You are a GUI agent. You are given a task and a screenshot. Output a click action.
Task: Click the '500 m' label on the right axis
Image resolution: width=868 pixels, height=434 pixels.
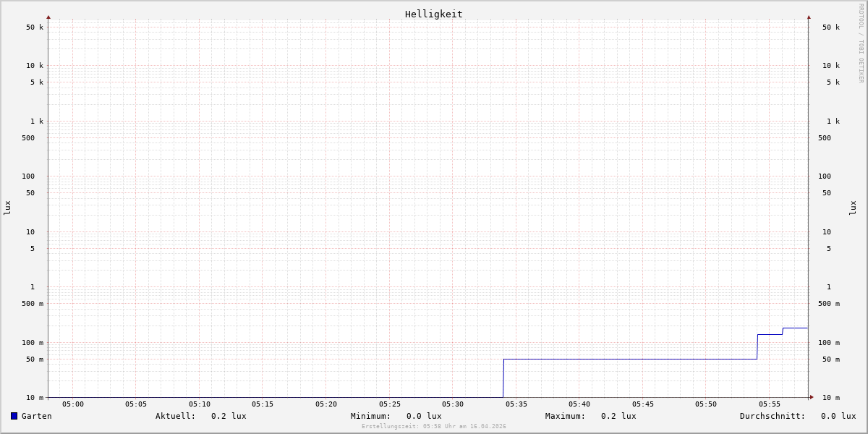[829, 304]
